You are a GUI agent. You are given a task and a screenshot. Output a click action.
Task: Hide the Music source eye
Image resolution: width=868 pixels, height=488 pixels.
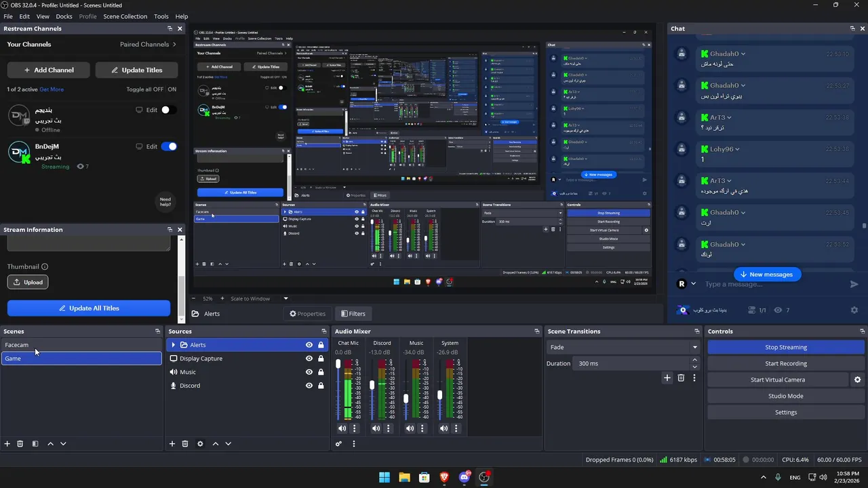click(309, 372)
